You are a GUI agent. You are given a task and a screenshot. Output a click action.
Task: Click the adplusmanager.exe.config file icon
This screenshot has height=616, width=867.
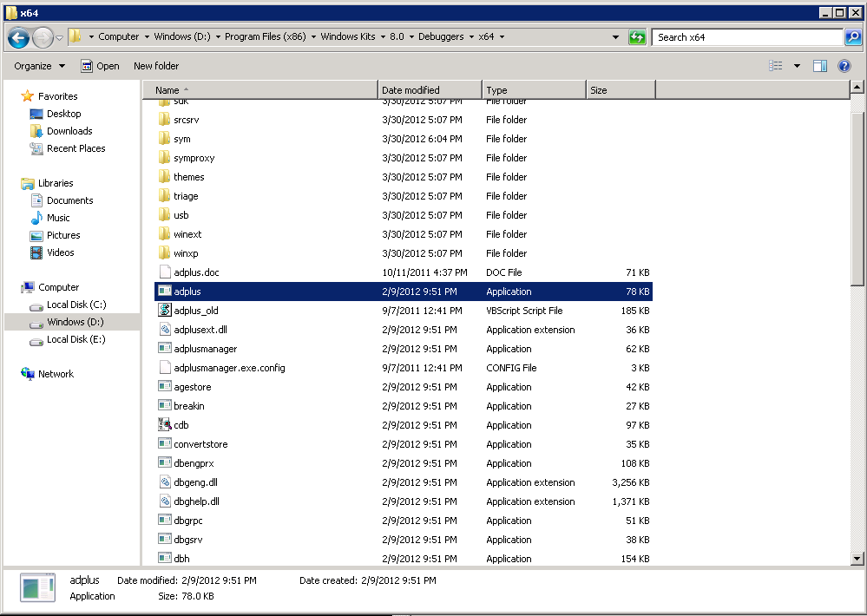pos(165,368)
